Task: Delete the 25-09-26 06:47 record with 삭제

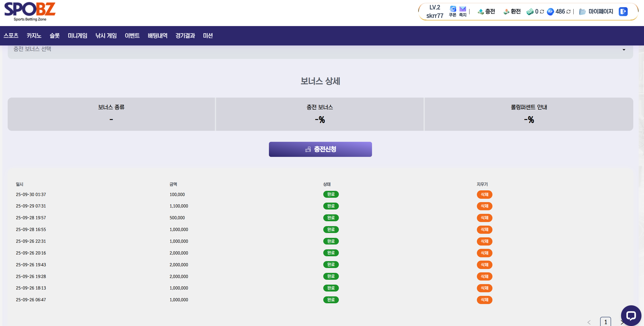Action: 484,300
